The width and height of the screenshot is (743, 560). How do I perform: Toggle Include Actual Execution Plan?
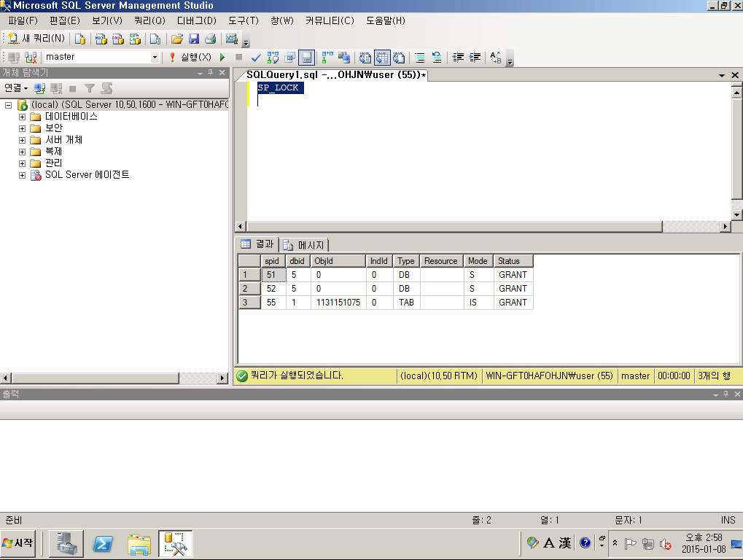coord(327,58)
